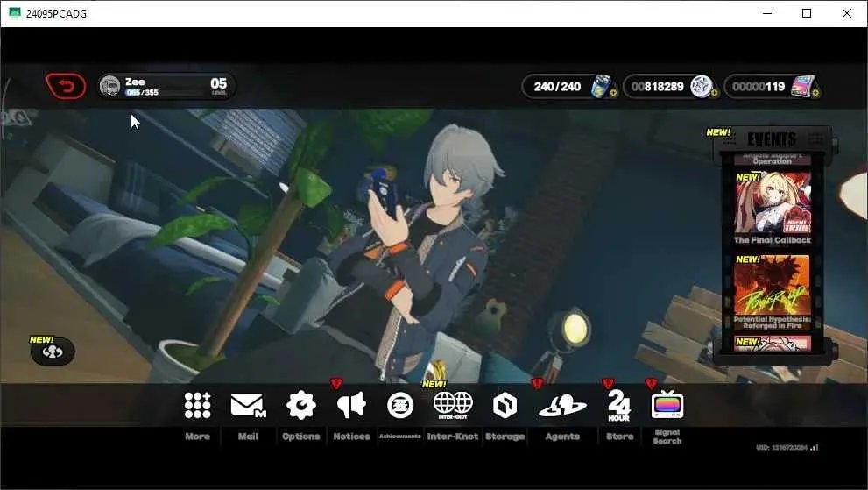The height and width of the screenshot is (490, 868).
Task: Click the player name Zee
Action: (x=135, y=82)
